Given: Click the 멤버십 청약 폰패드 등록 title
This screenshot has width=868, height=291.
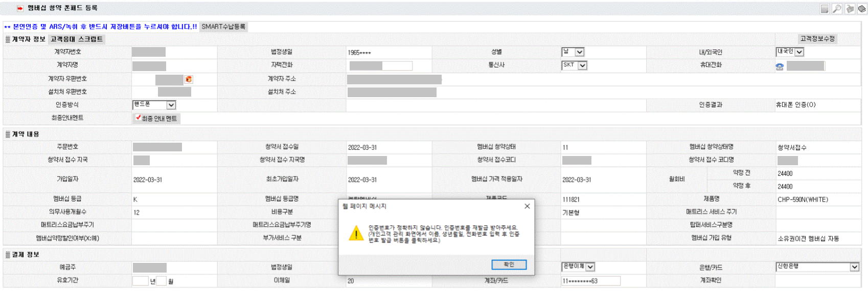Looking at the screenshot, I should 62,8.
